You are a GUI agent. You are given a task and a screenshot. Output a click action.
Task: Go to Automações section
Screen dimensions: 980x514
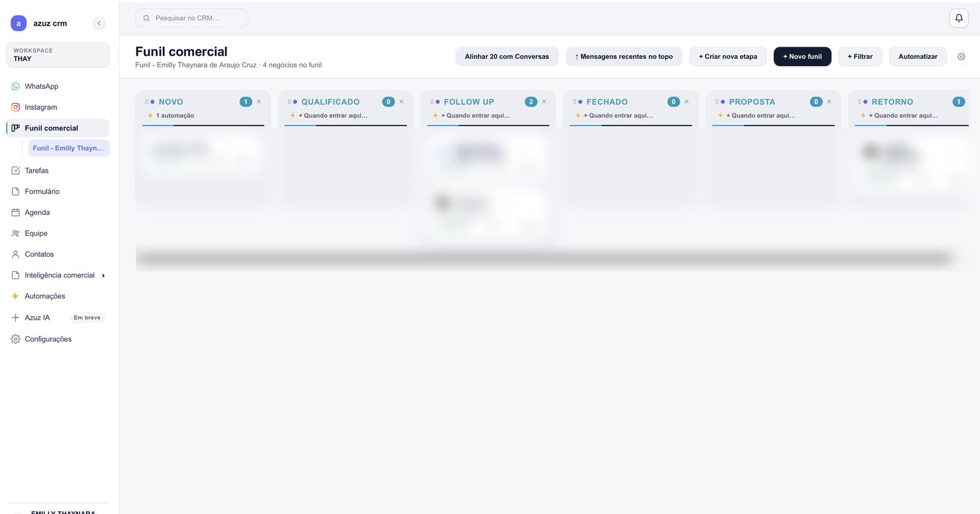tap(58, 296)
